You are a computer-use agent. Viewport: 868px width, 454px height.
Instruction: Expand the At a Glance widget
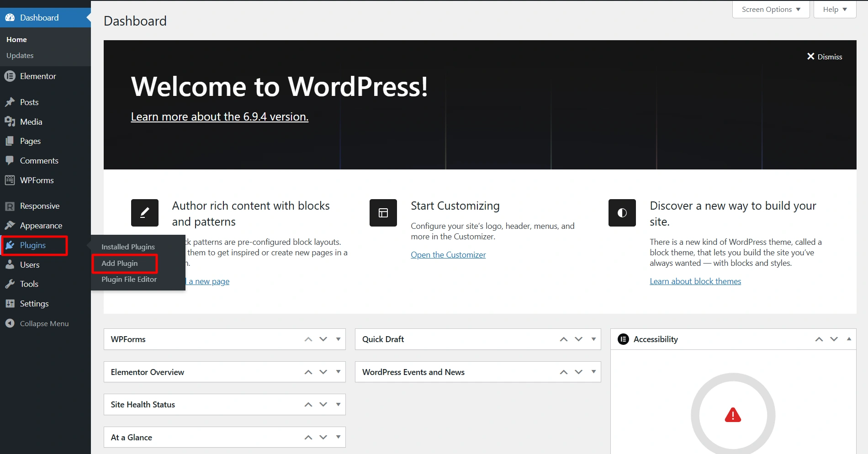tap(339, 438)
